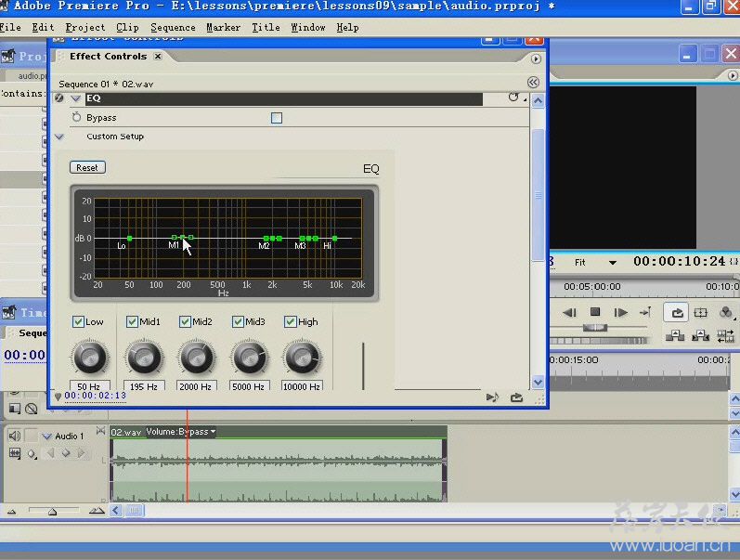Click the Extract button in Program monitor
This screenshot has height=560, width=740.
pyautogui.click(x=700, y=335)
